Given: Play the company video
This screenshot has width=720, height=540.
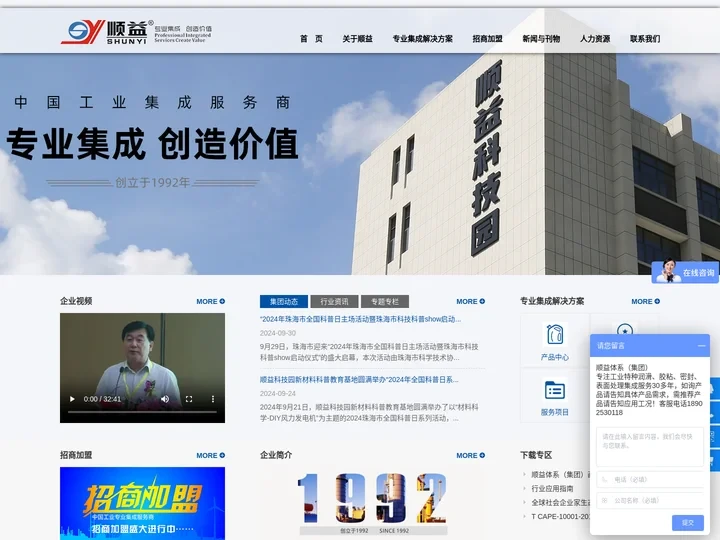Looking at the screenshot, I should (x=72, y=399).
